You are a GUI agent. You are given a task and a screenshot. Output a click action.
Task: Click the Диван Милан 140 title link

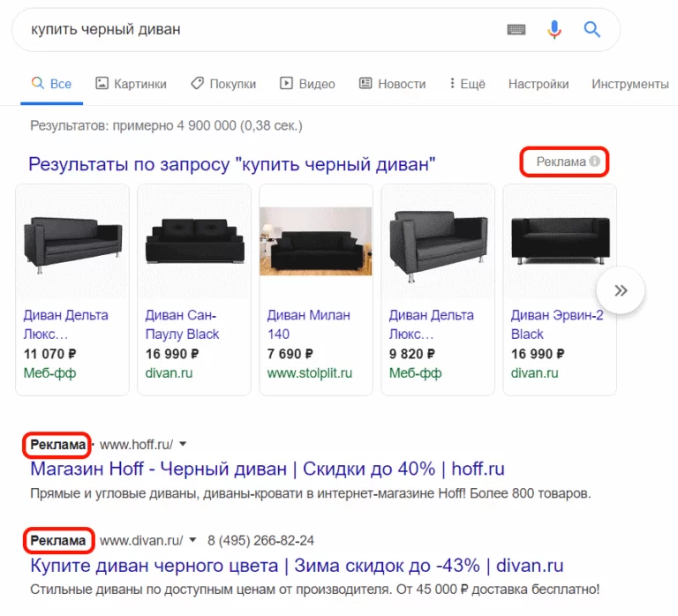(x=308, y=325)
